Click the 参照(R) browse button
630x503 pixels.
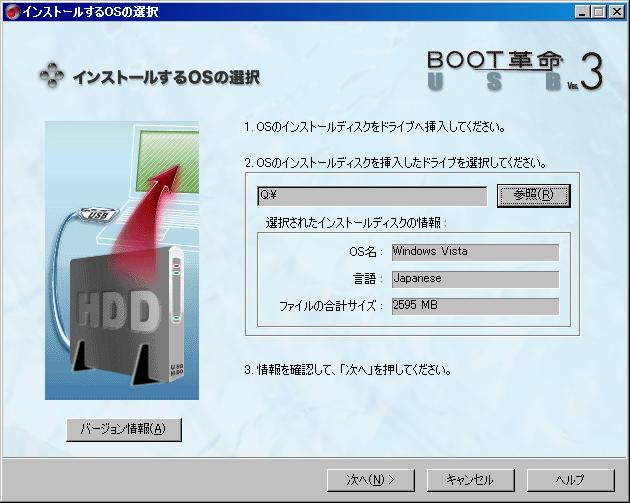[x=534, y=196]
